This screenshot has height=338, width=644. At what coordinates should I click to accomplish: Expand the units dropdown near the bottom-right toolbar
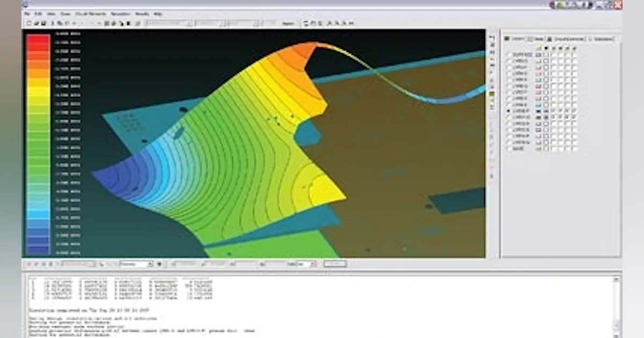[x=313, y=264]
